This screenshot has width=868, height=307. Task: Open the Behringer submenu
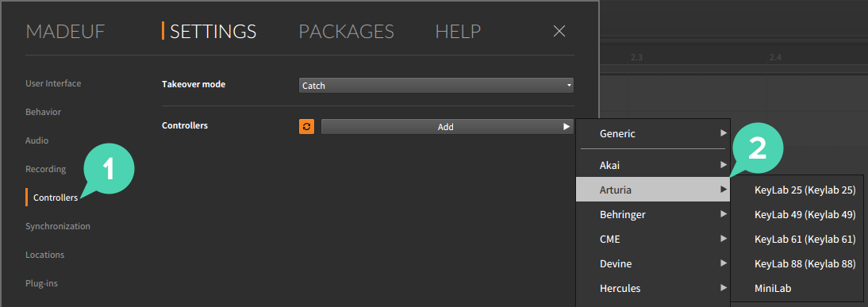pyautogui.click(x=653, y=214)
